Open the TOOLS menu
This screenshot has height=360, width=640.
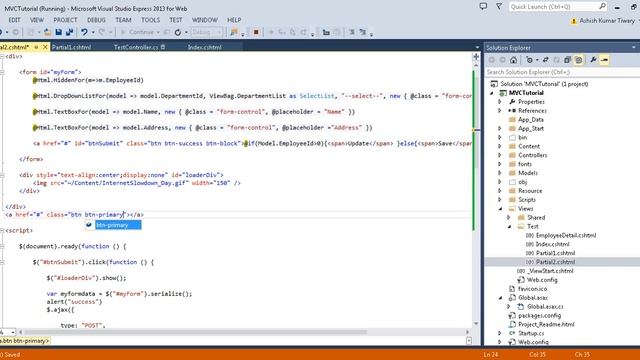point(151,20)
